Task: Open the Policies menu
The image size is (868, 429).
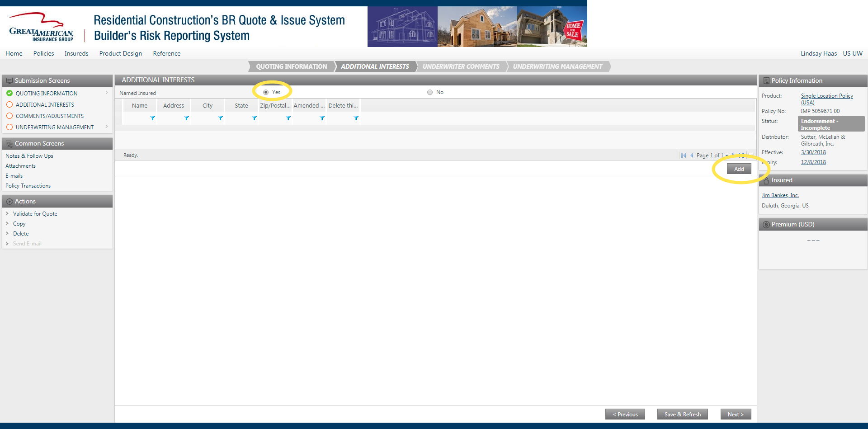Action: click(x=43, y=53)
